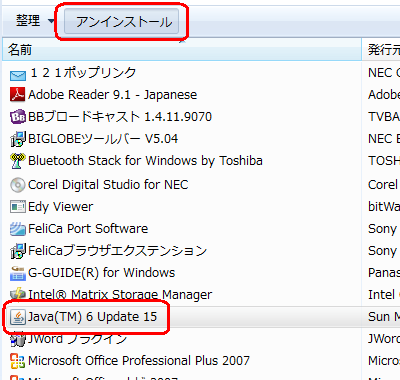Viewport: 400px width, 380px height.
Task: Click the Java(TM) 6 Update 15 icon
Action: 18,317
